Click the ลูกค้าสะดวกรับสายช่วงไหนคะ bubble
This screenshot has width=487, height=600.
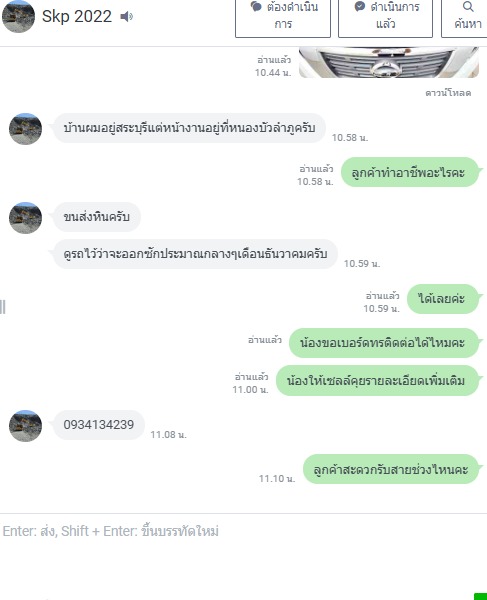(x=391, y=469)
